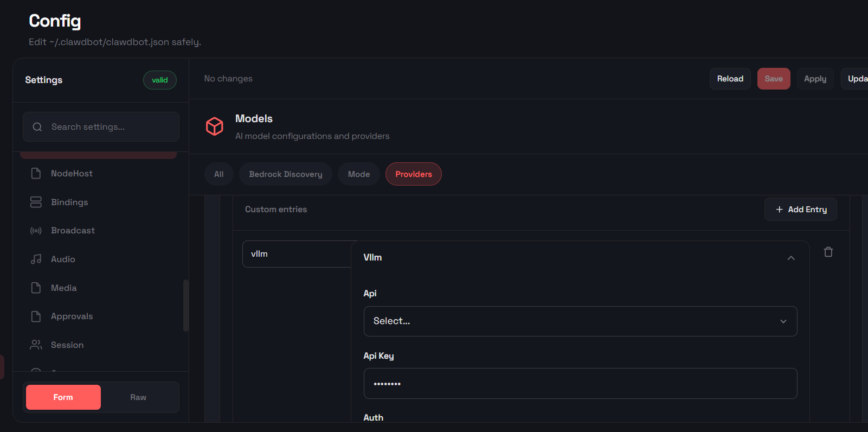The image size is (868, 432).
Task: Open the Api Select dropdown
Action: tap(580, 321)
